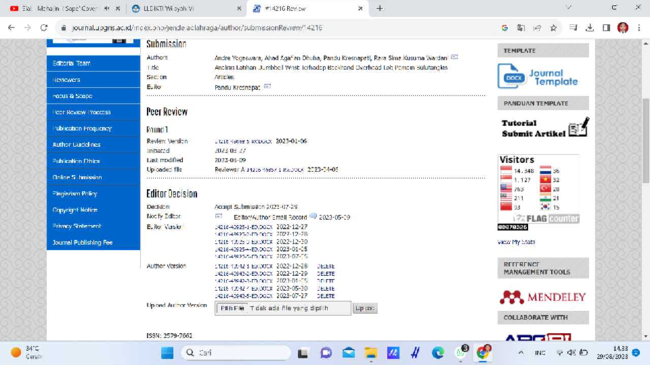Open Publication Frequency sidebar item

point(93,128)
